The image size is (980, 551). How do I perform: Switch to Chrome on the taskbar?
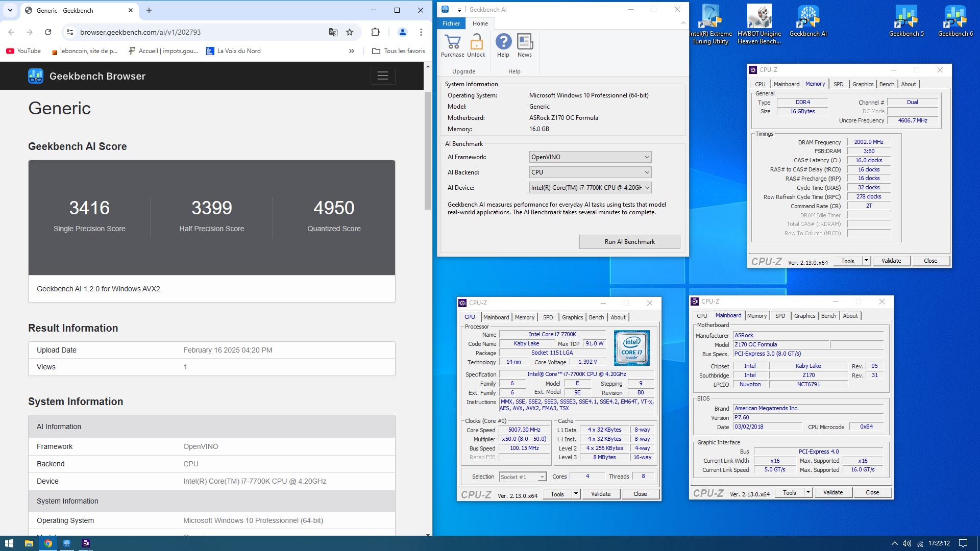(48, 543)
